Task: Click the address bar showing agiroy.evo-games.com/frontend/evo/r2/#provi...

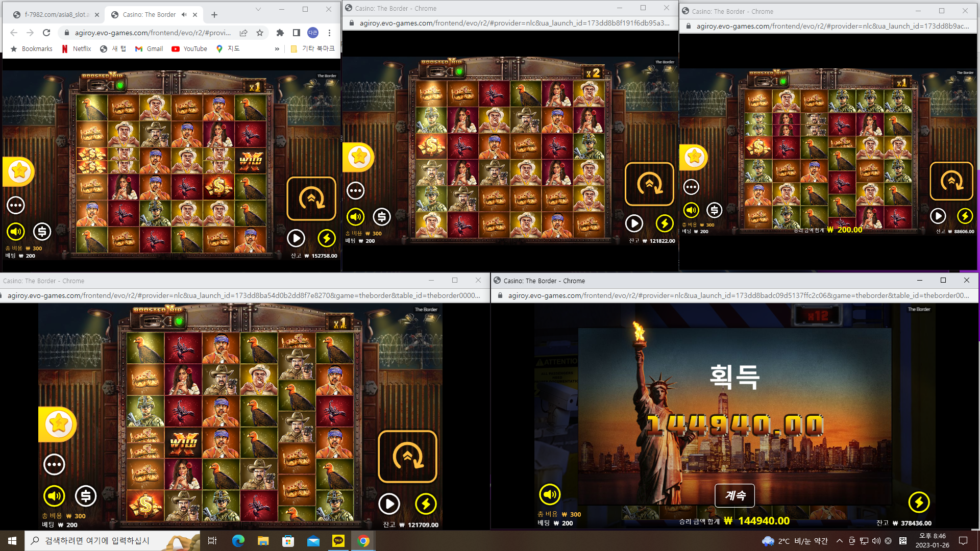Action: tap(153, 33)
